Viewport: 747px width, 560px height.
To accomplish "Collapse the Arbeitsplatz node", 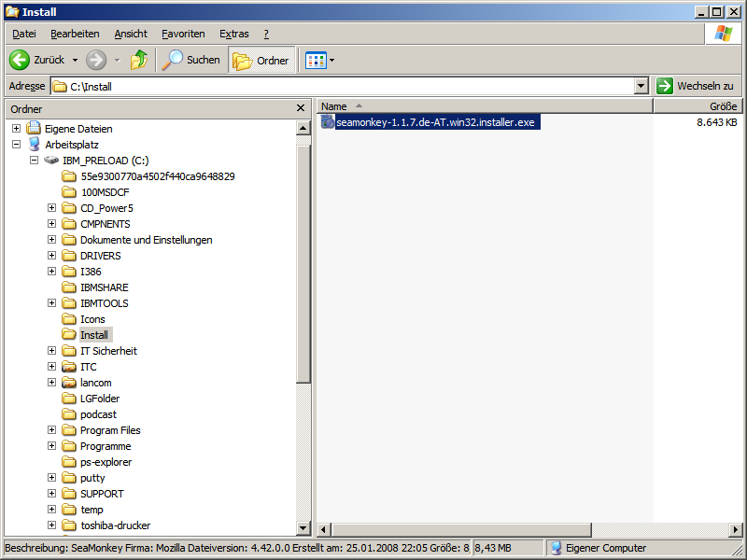I will (x=16, y=145).
